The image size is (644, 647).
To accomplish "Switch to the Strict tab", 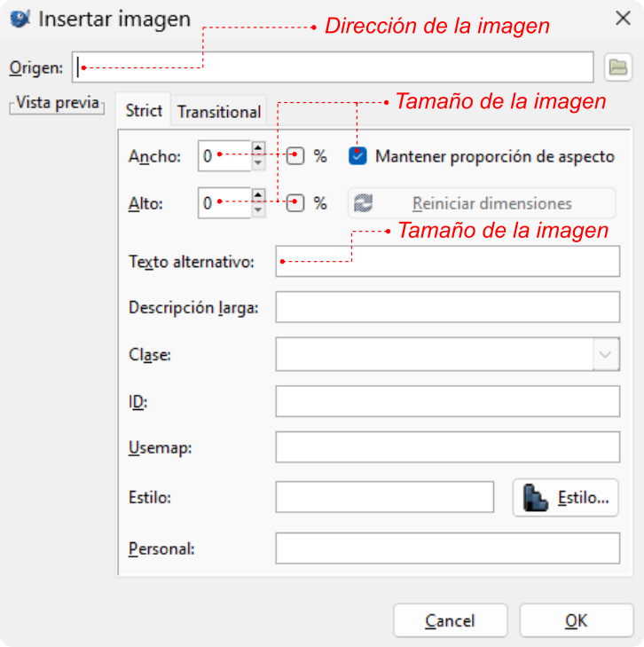I will click(144, 111).
